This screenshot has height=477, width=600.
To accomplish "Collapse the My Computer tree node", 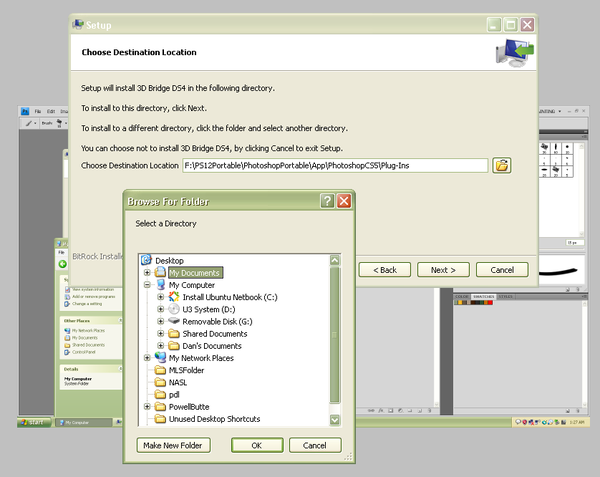I will 147,285.
